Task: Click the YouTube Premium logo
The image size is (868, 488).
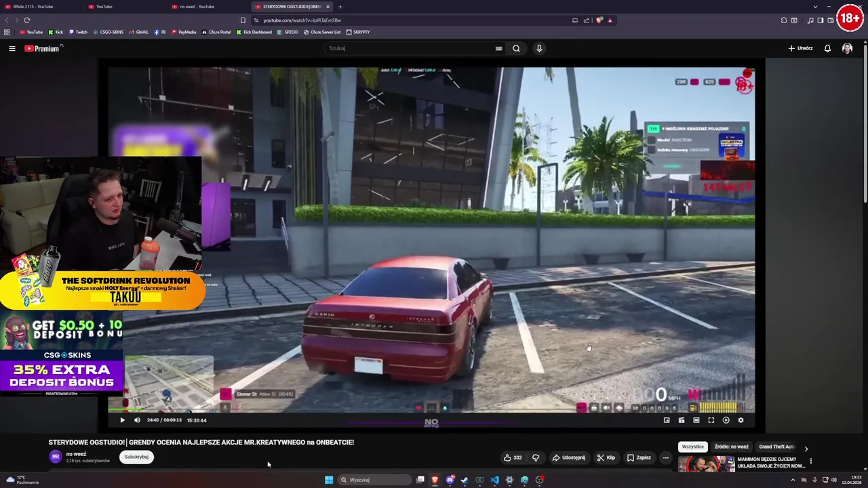Action: click(x=42, y=48)
